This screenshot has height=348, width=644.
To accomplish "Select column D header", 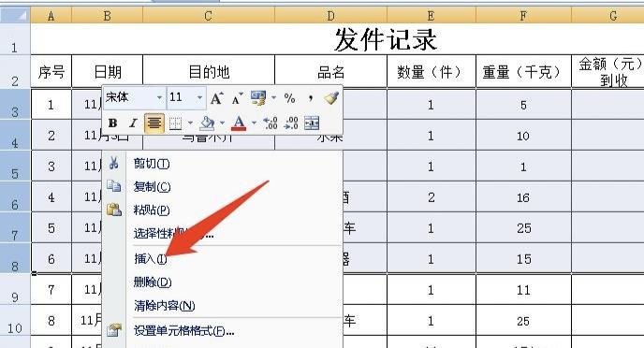I will click(330, 16).
